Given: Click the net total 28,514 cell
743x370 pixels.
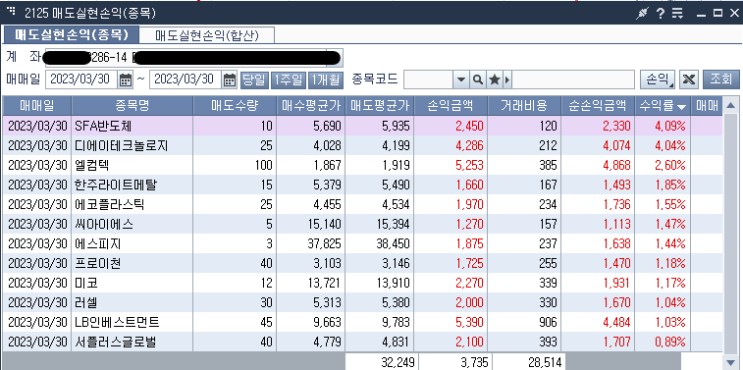Looking at the screenshot, I should [529, 362].
